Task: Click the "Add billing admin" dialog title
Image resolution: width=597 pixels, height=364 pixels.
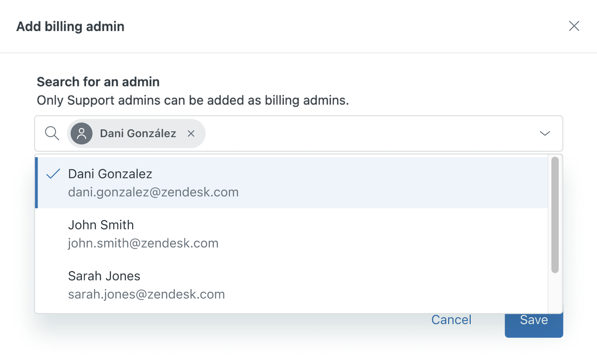Action: [x=70, y=27]
